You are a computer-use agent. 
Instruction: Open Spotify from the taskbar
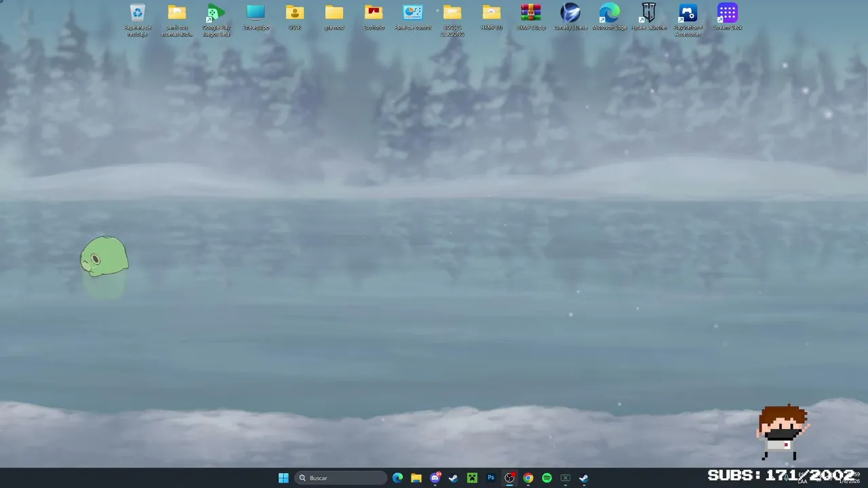click(547, 478)
